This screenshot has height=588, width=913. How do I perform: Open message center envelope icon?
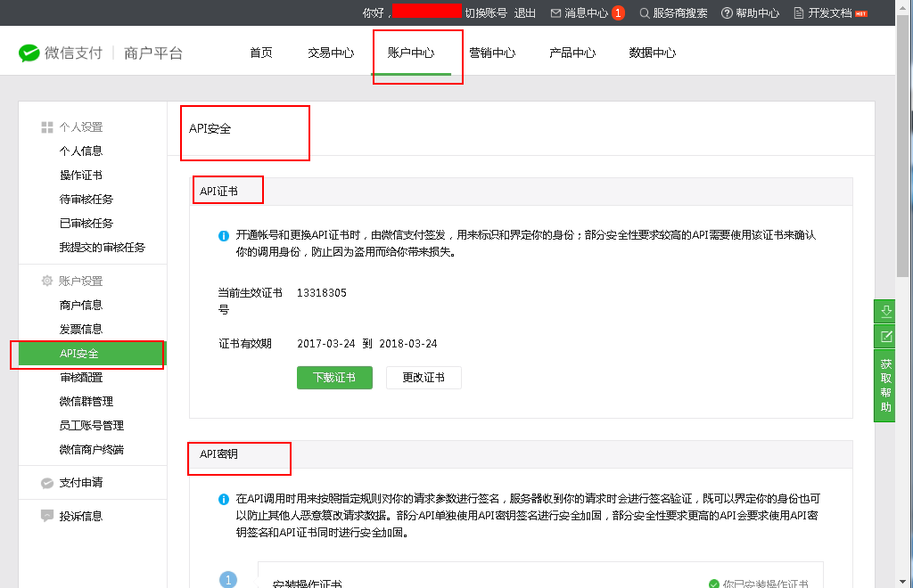coord(555,13)
